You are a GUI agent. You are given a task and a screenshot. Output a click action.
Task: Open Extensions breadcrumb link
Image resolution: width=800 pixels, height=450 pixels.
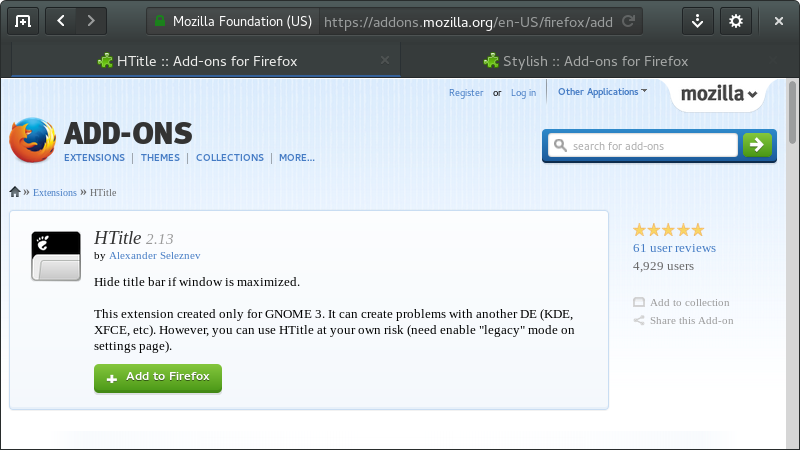tap(55, 192)
